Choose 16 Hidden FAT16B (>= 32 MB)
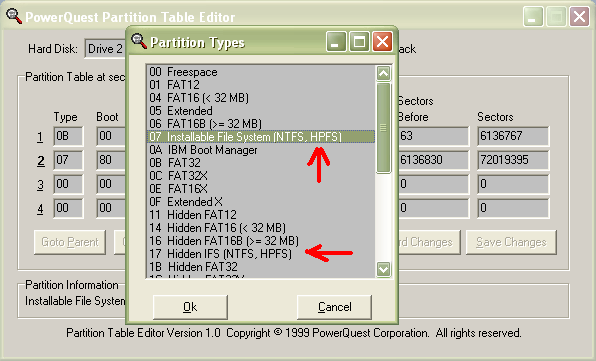This screenshot has height=361, width=596. tap(260, 241)
